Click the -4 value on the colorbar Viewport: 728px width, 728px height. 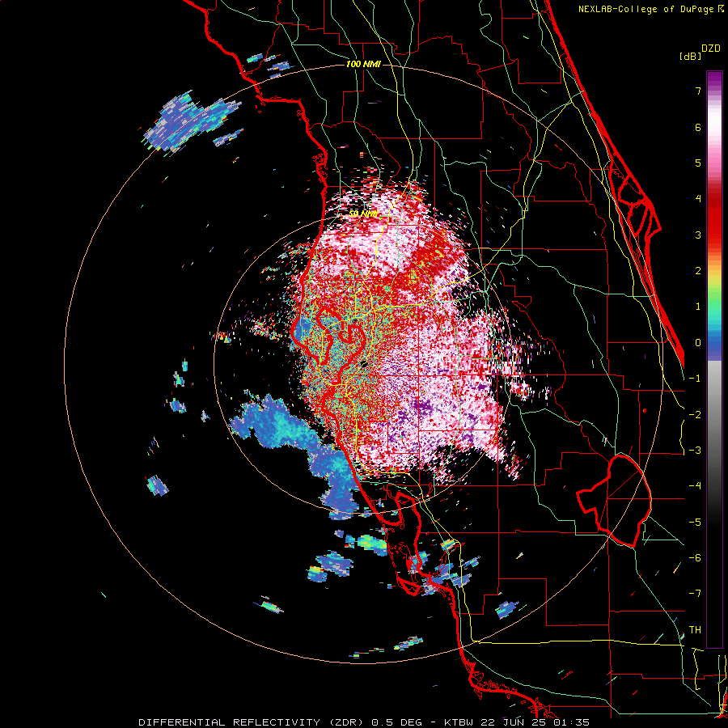[x=695, y=486]
